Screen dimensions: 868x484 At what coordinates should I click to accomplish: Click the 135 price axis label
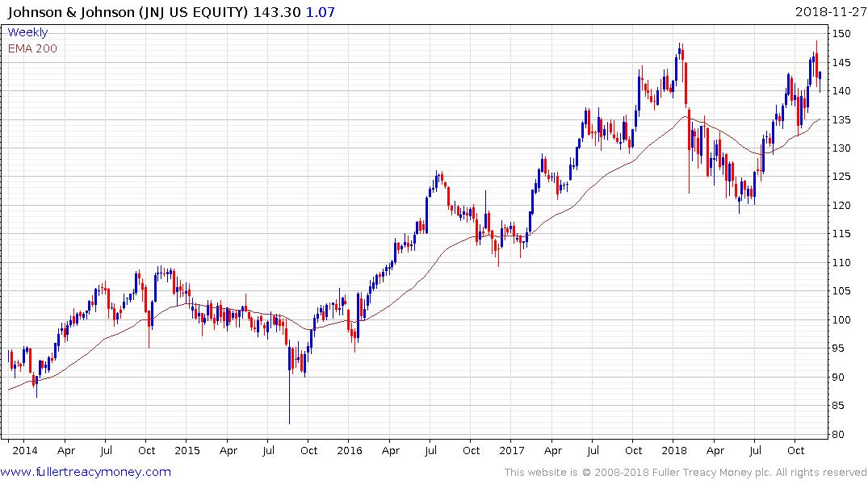(841, 119)
